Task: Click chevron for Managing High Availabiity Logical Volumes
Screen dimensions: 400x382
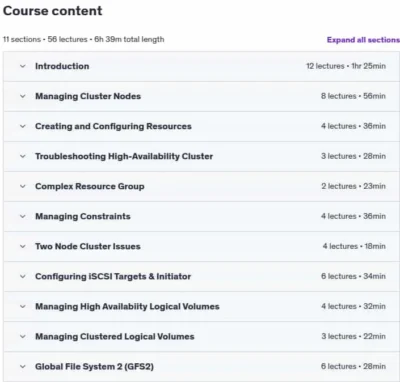Action: click(23, 306)
